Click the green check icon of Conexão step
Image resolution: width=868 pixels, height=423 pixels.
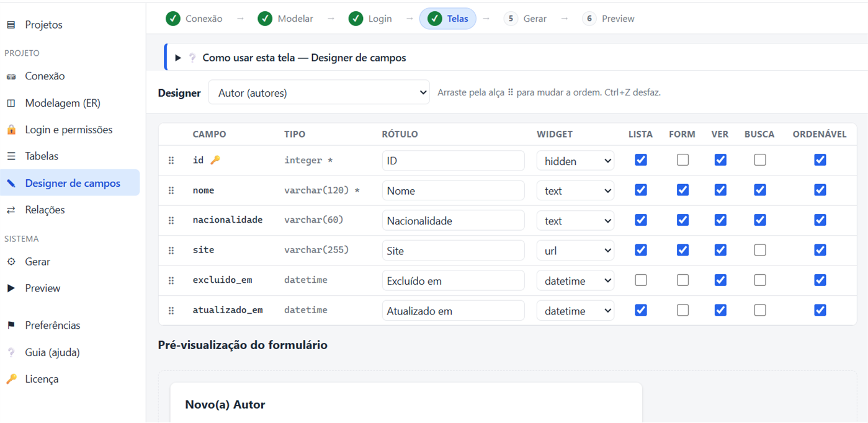pos(173,19)
